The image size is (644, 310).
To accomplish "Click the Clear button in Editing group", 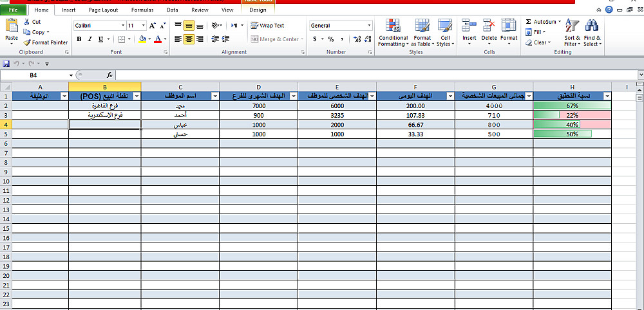I will click(537, 42).
